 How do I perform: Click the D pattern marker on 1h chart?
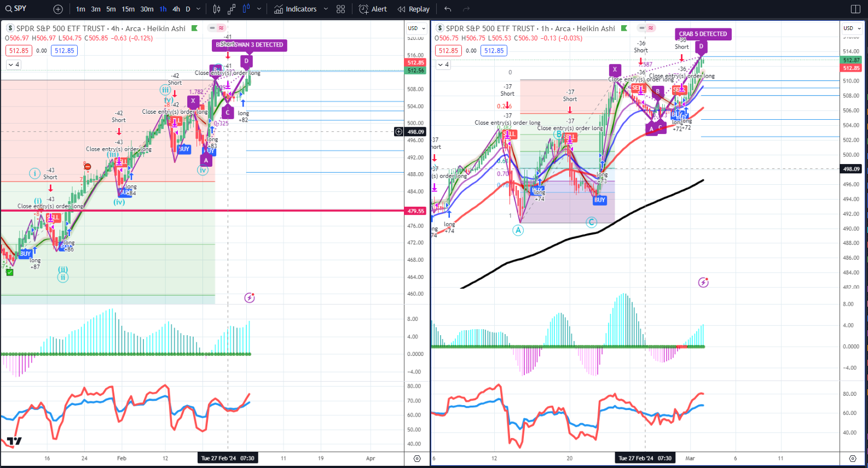701,46
